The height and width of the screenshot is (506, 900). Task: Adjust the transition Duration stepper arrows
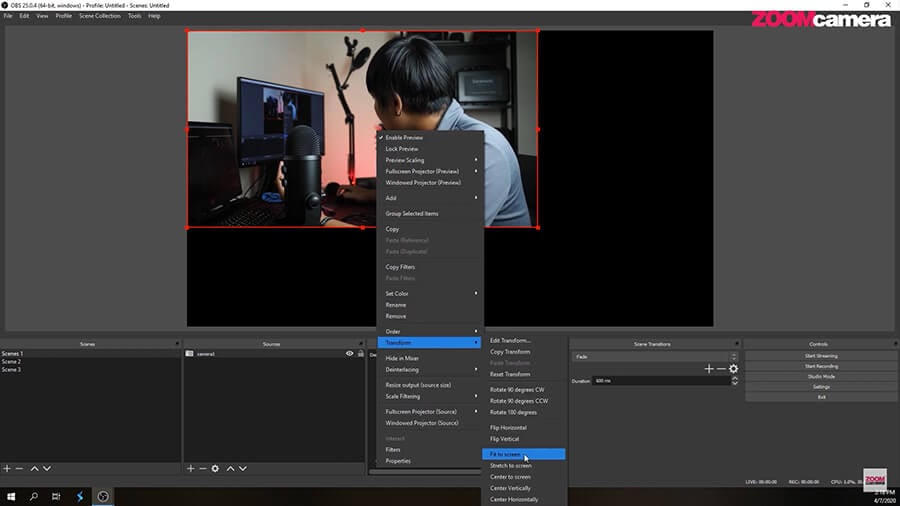coord(735,381)
